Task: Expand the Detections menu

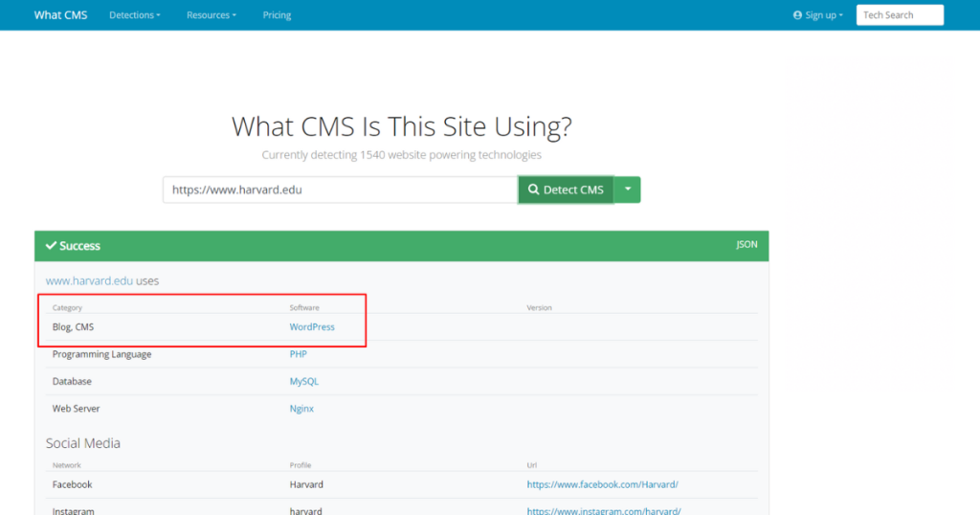Action: point(134,15)
